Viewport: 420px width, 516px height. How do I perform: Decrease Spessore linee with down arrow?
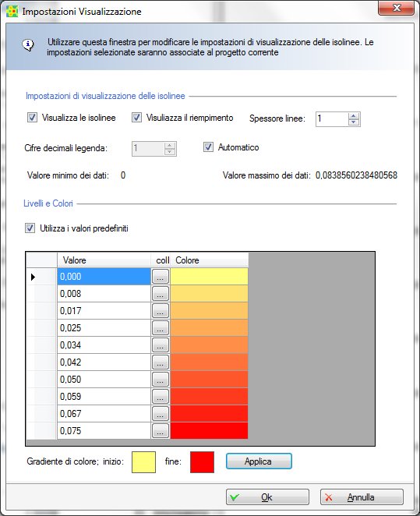tap(353, 122)
